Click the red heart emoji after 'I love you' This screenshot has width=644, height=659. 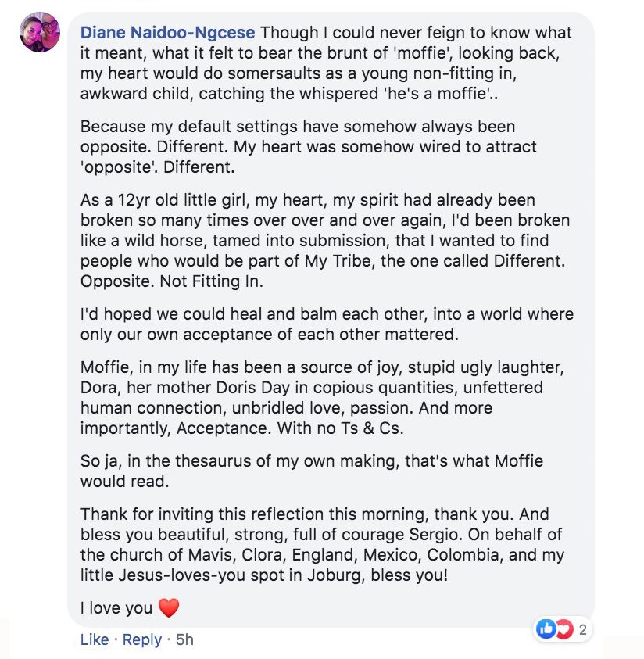click(169, 607)
